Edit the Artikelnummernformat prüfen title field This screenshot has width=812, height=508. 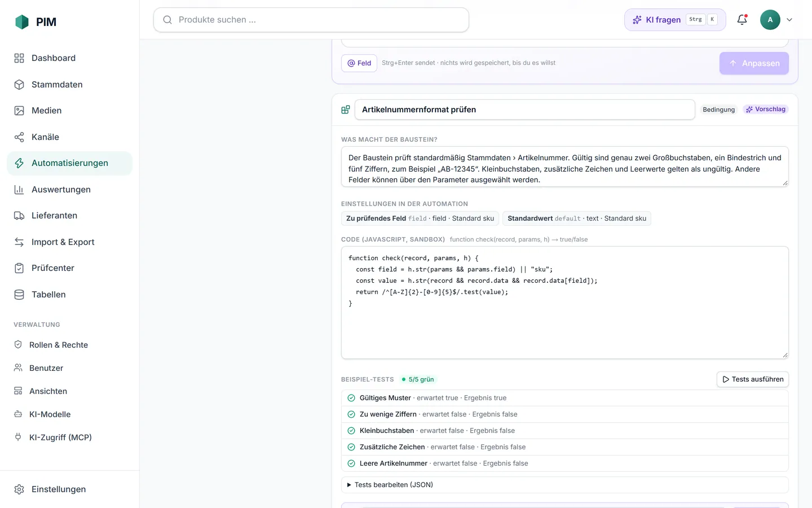coord(525,110)
